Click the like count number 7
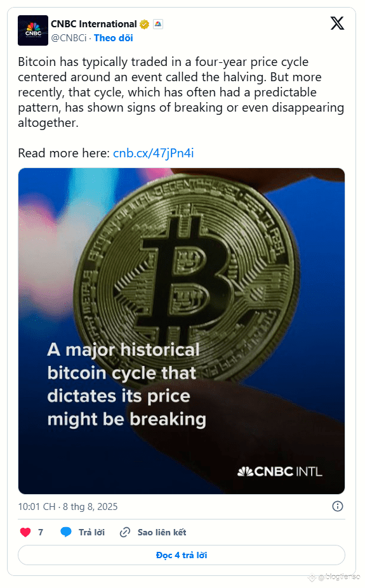 41,532
